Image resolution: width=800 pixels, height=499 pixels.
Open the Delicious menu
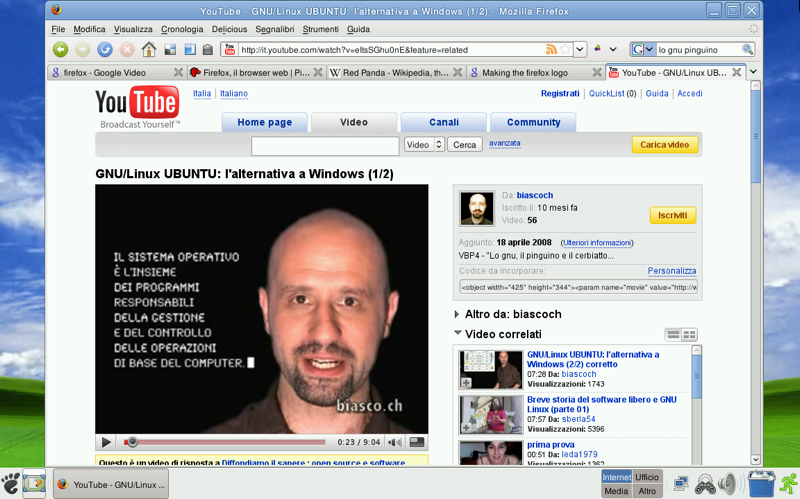click(229, 29)
